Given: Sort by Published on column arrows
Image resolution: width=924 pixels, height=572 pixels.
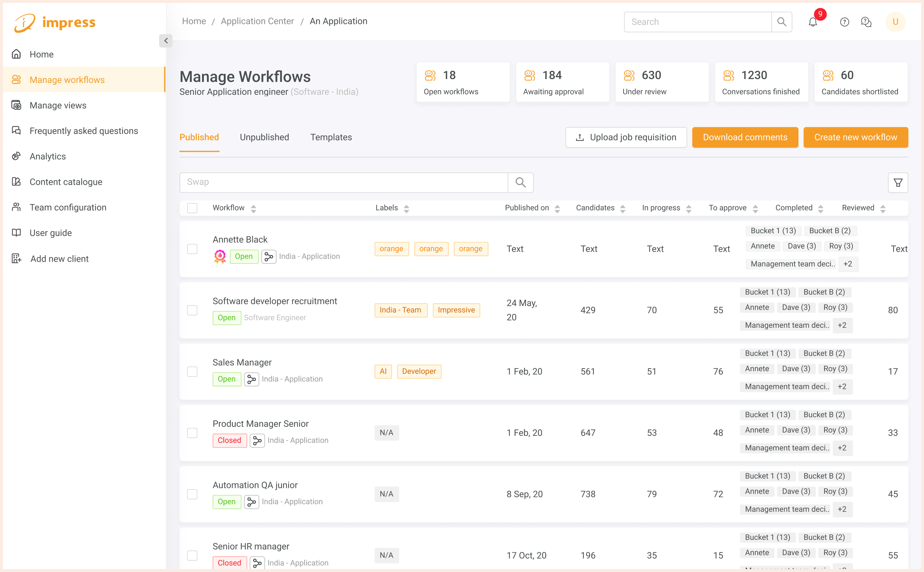Looking at the screenshot, I should (x=557, y=208).
